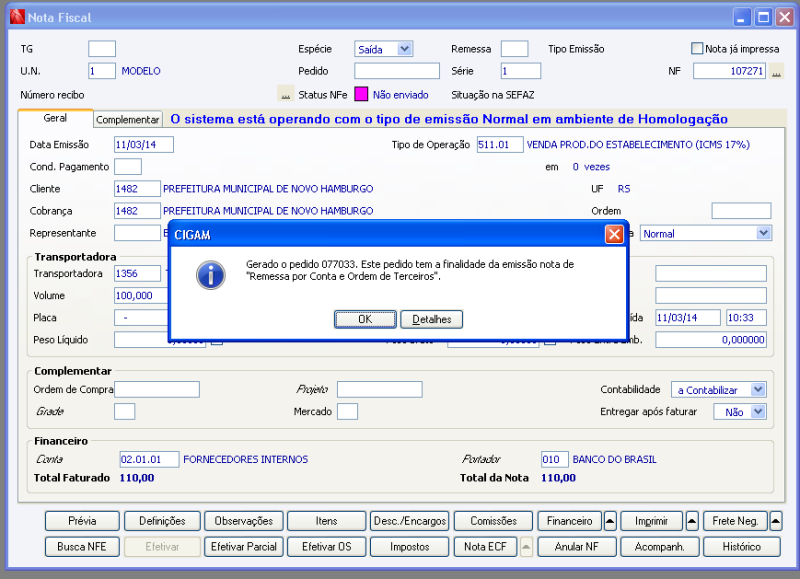Switch to the Geral tab
800x579 pixels.
click(x=55, y=118)
